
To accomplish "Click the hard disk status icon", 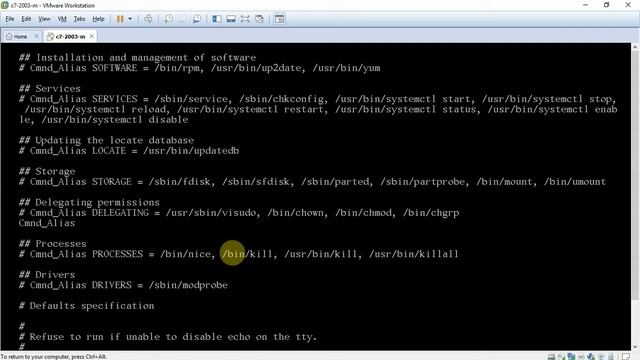I will pos(551,357).
